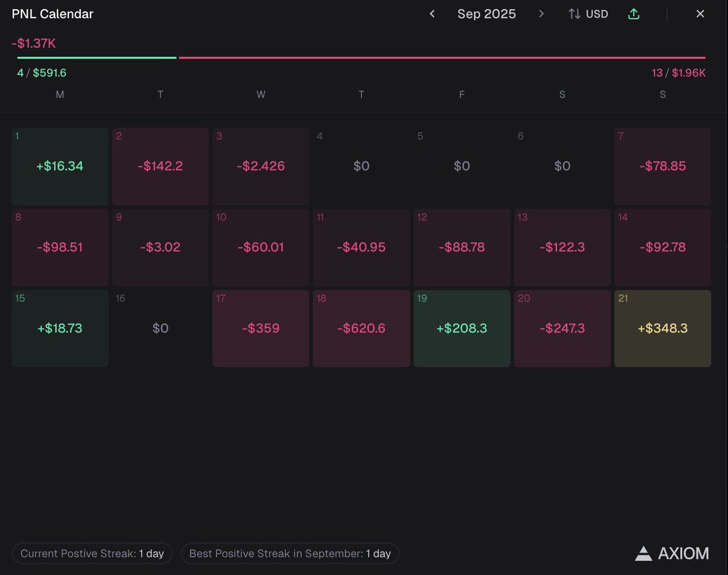Screen dimensions: 728x575
Task: Select day 11 cell with -$40.95
Action: 361,247
